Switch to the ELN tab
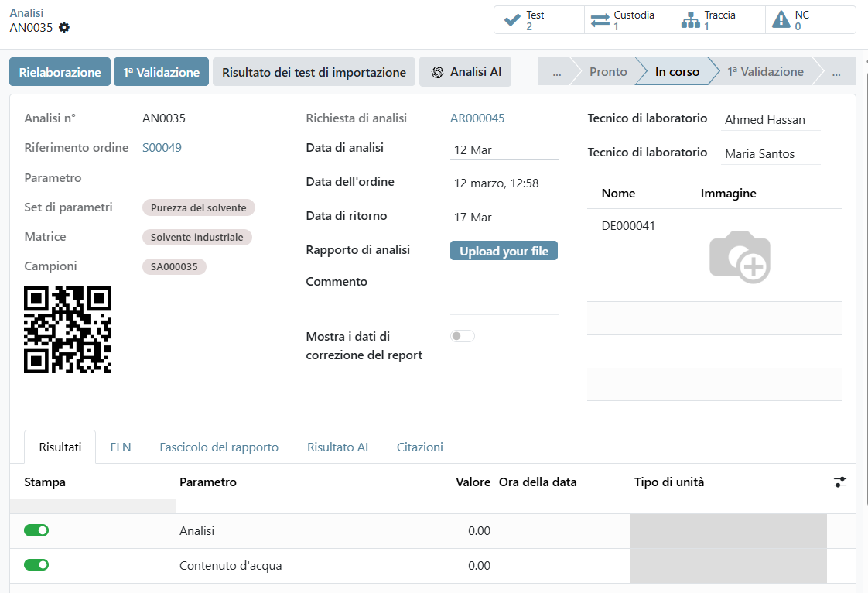 point(120,447)
